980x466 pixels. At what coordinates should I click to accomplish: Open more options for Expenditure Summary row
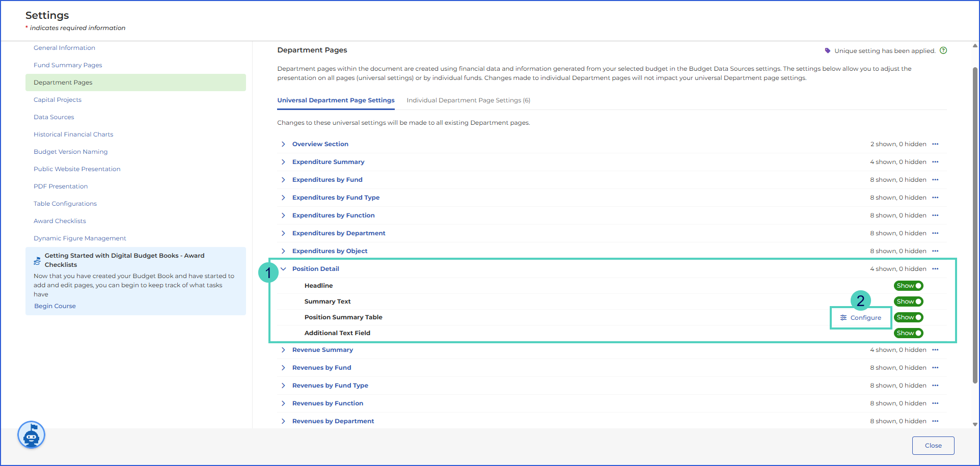[935, 162]
